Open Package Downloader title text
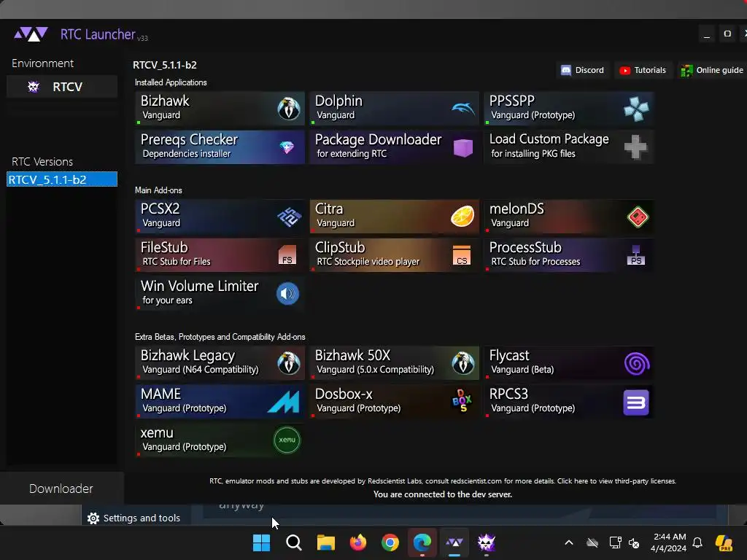Viewport: 747px width, 560px height. pyautogui.click(x=379, y=139)
